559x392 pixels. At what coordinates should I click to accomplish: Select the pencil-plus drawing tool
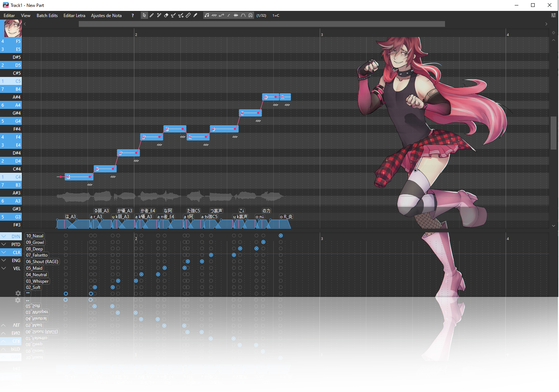tap(159, 15)
